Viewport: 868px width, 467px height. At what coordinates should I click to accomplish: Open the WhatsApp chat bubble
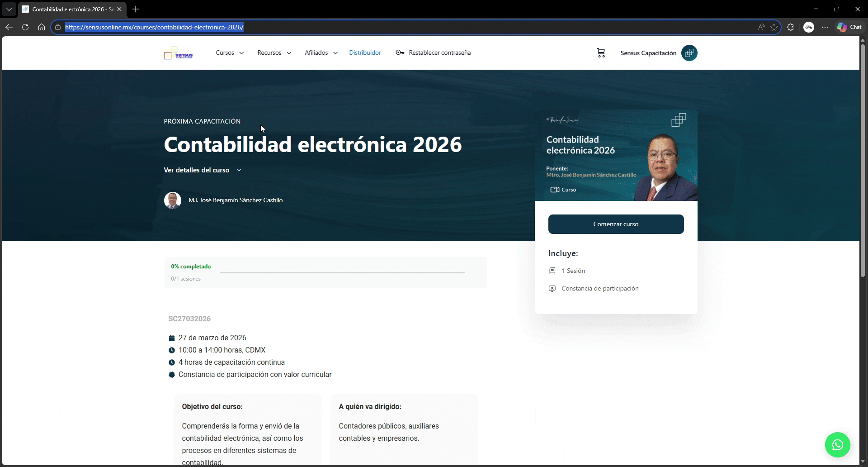837,445
